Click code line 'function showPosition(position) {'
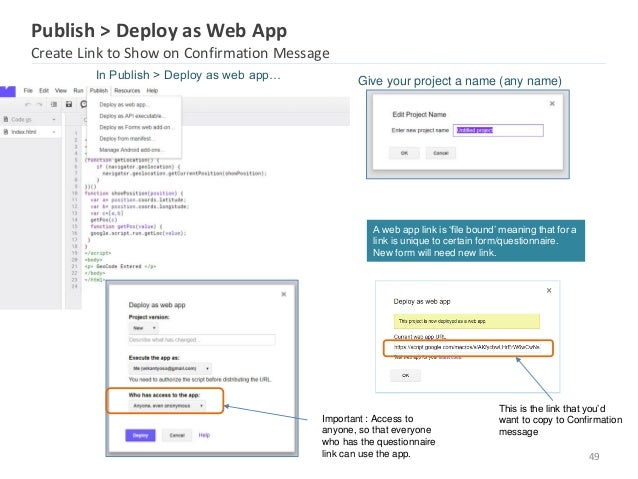Image resolution: width=638 pixels, height=479 pixels. (x=134, y=193)
